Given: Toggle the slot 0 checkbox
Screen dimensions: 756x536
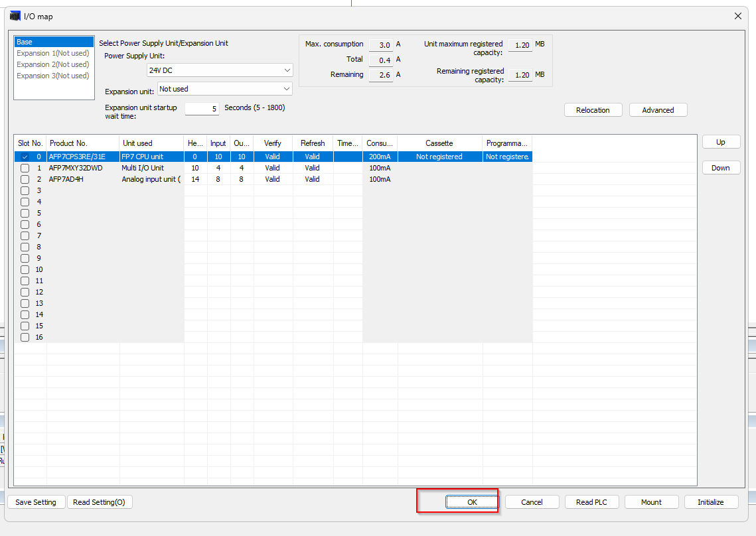Looking at the screenshot, I should 25,157.
